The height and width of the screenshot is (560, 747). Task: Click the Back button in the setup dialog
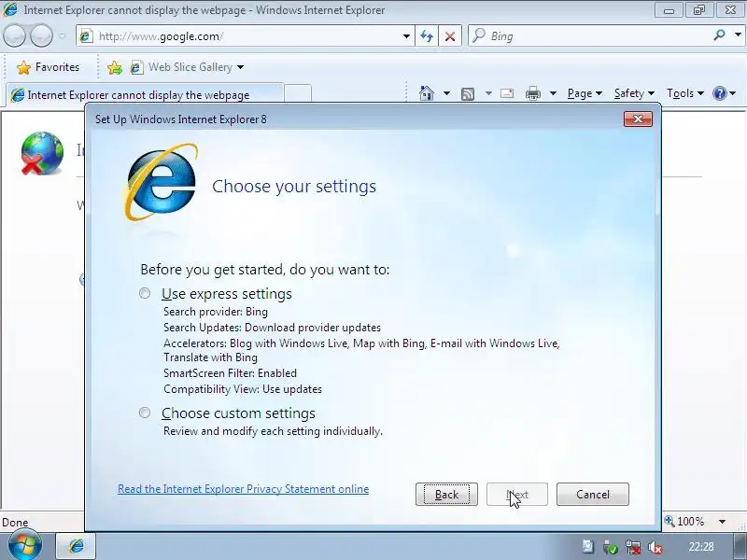click(446, 495)
